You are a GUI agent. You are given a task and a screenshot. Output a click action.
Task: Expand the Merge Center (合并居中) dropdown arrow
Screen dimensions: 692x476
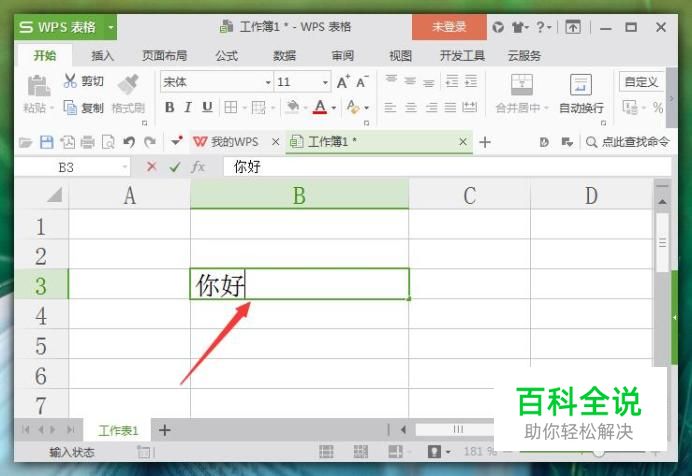[546, 108]
